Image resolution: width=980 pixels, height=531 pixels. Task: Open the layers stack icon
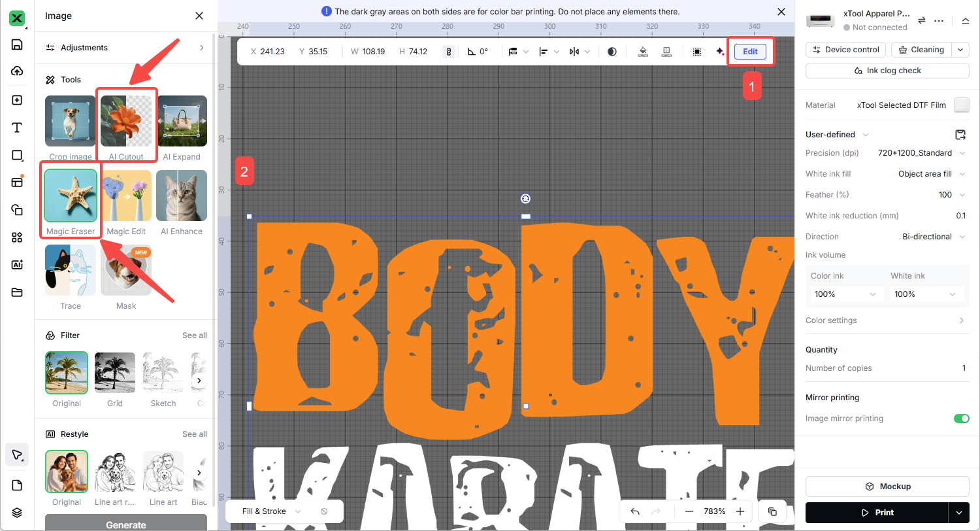[x=17, y=513]
